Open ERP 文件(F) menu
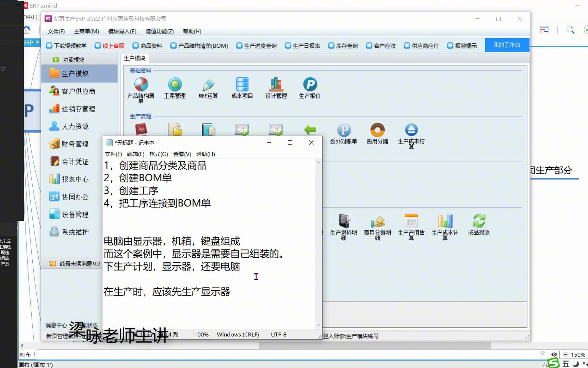 coord(56,31)
